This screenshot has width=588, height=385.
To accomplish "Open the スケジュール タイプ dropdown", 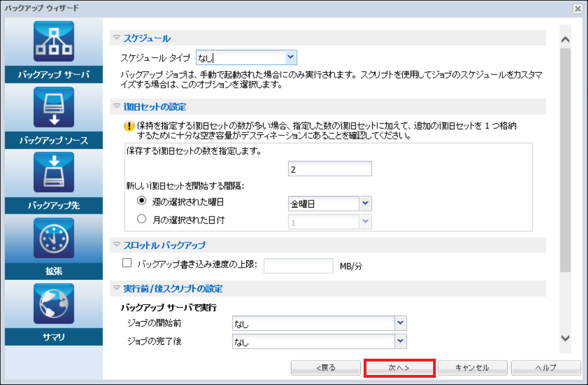I will pyautogui.click(x=290, y=58).
